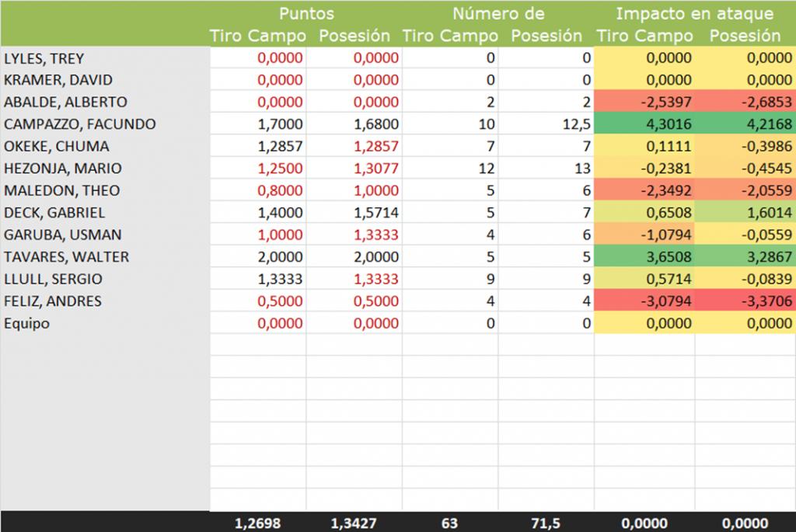Select the Equipo row label

click(x=27, y=324)
